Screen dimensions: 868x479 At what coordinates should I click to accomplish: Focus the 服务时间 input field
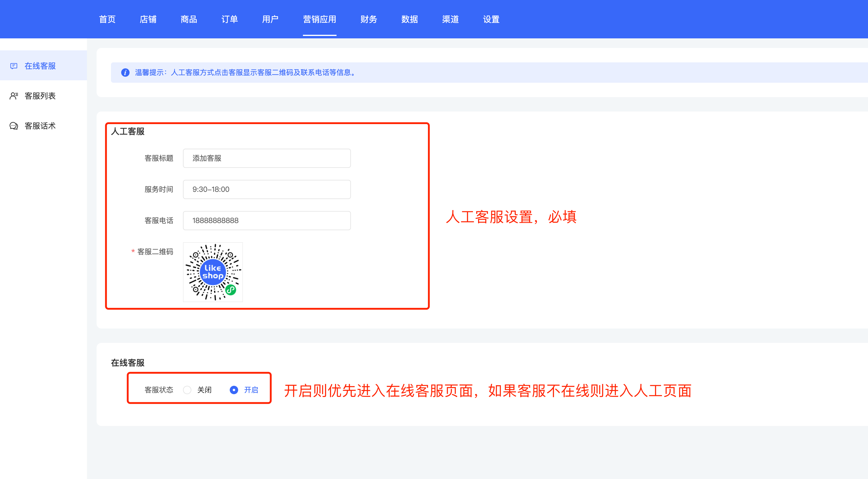(267, 189)
